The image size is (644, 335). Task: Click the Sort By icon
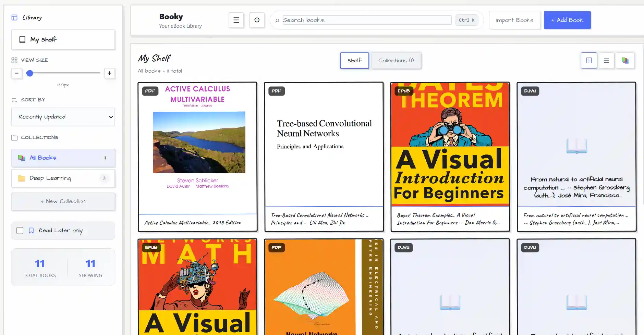pyautogui.click(x=14, y=100)
